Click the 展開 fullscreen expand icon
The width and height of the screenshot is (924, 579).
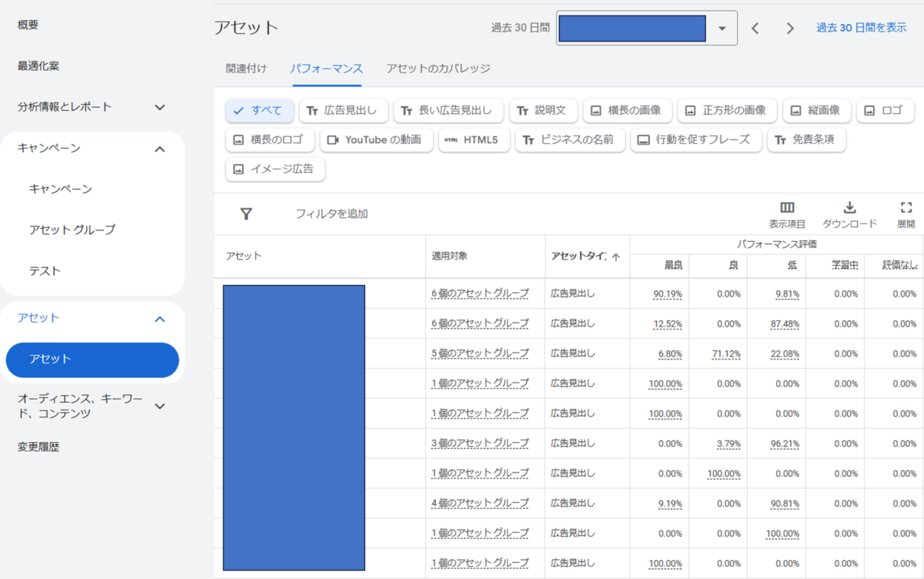click(906, 208)
